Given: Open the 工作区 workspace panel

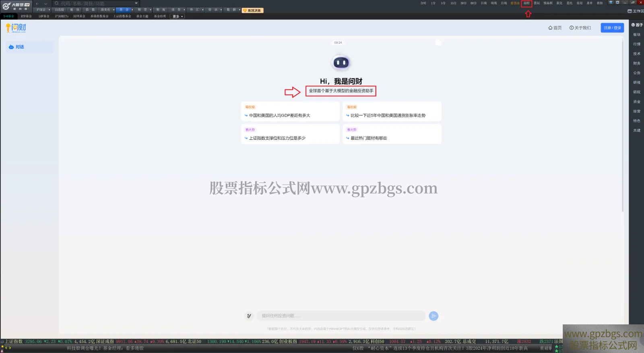Looking at the screenshot, I should coord(636,11).
